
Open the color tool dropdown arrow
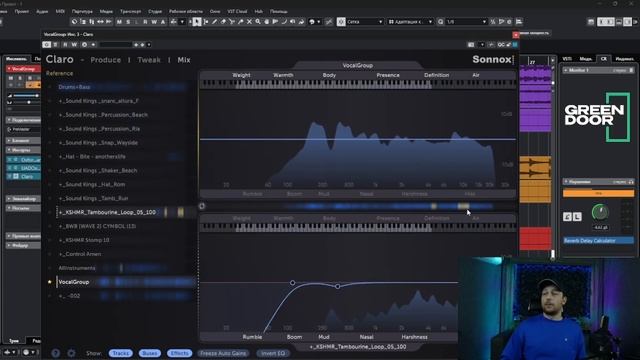point(319,22)
